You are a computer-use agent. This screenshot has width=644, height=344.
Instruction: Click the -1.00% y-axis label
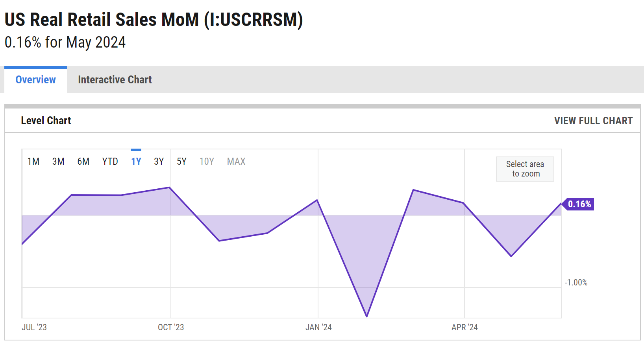(576, 283)
